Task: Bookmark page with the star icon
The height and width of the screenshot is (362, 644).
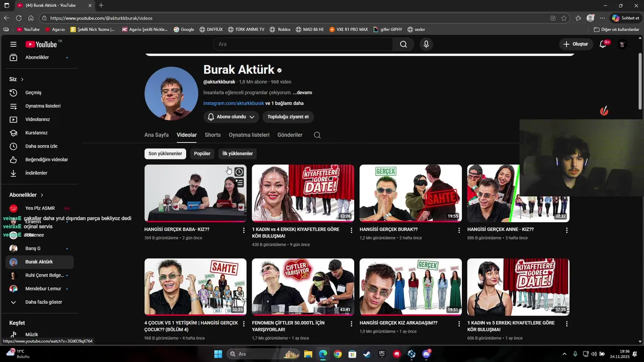Action: [x=564, y=18]
